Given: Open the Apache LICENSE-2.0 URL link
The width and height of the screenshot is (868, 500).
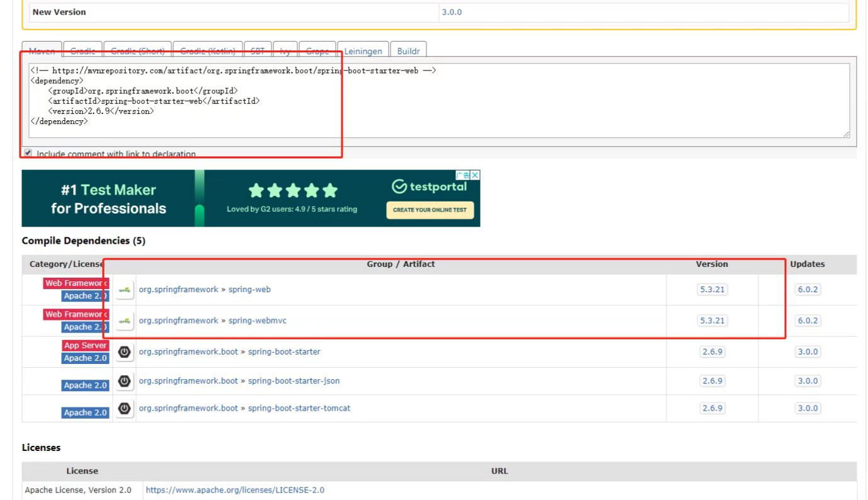Looking at the screenshot, I should [x=235, y=490].
